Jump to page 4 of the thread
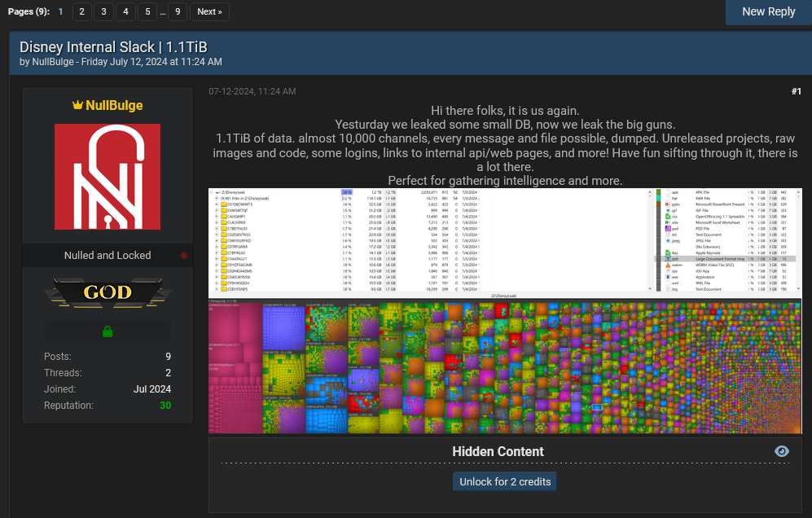 (x=125, y=11)
